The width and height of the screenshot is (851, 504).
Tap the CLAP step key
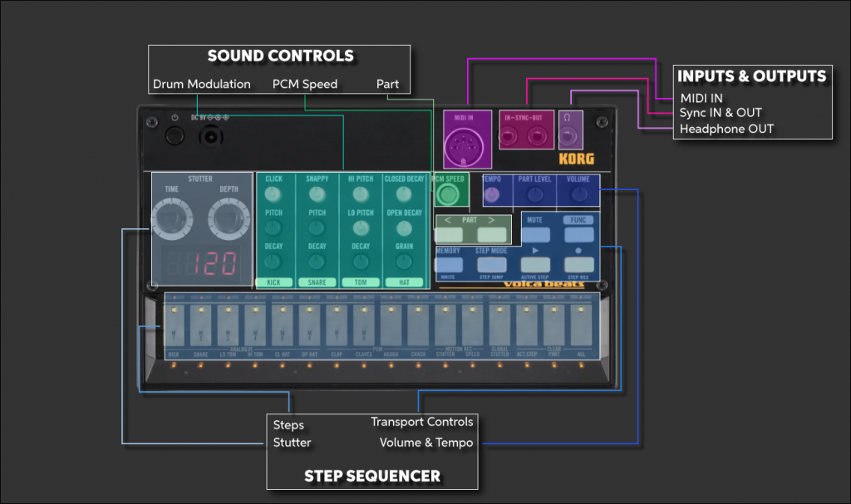tap(337, 325)
